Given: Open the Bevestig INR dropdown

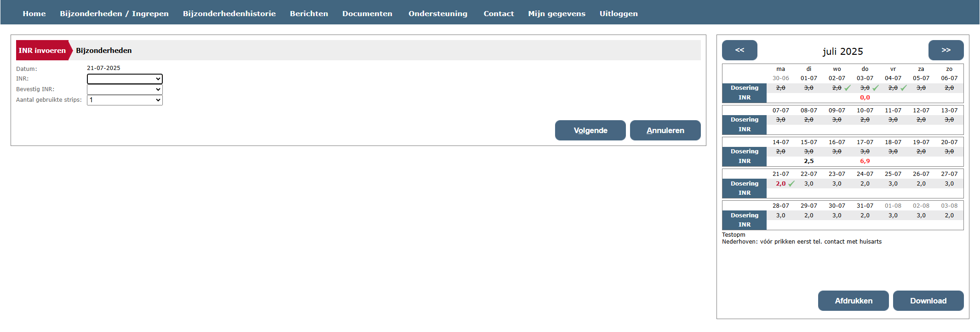Looking at the screenshot, I should (125, 89).
